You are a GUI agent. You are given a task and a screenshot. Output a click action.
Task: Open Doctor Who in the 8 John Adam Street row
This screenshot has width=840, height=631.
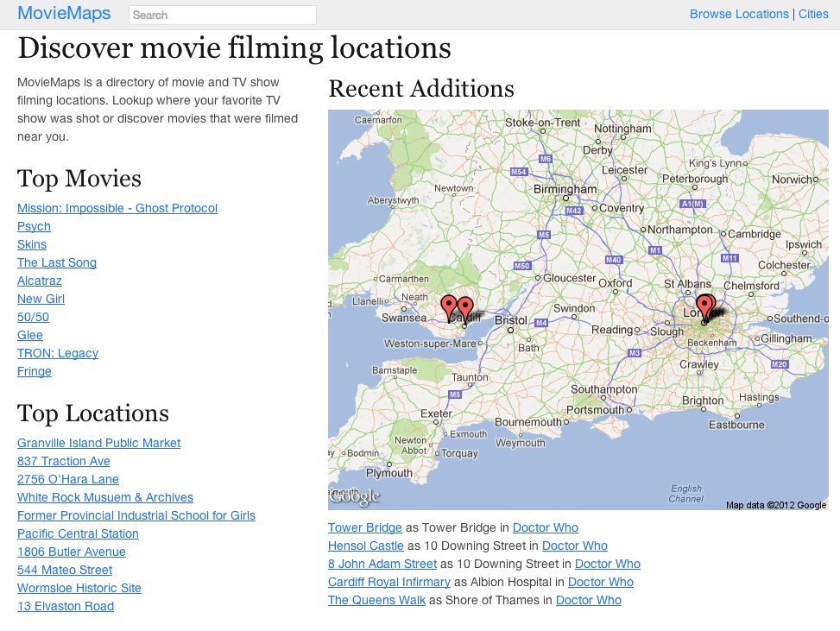[608, 564]
